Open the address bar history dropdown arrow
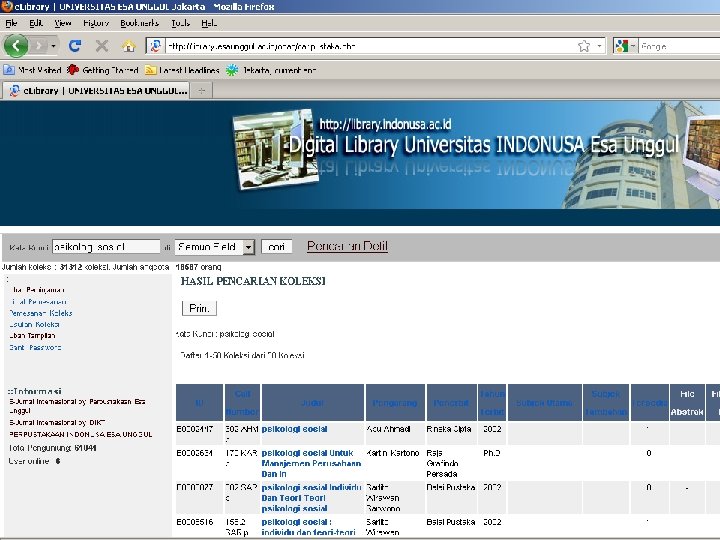This screenshot has height=540, width=720. click(599, 46)
